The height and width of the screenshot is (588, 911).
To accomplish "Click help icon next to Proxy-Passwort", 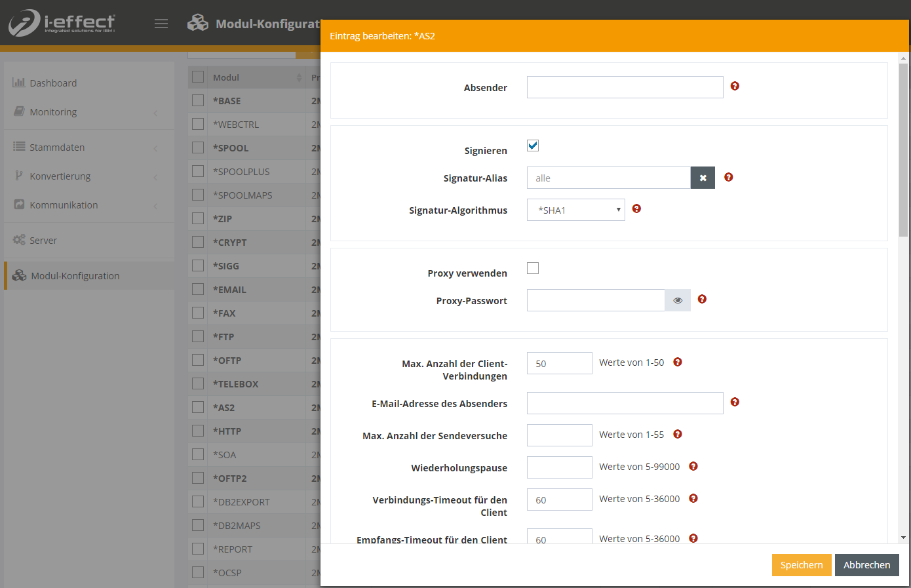I will pos(702,300).
